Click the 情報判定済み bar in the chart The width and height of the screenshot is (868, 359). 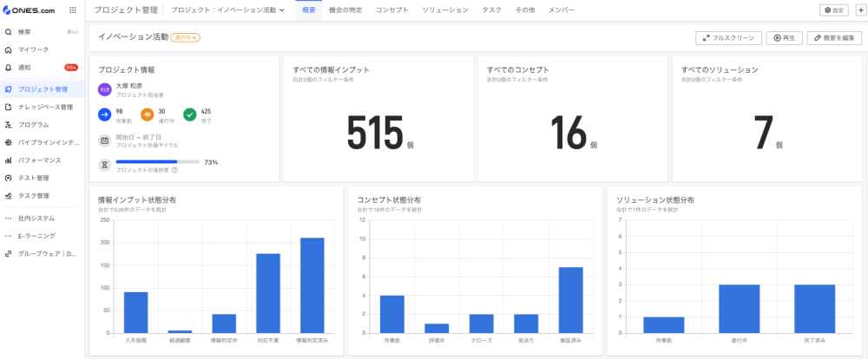pyautogui.click(x=312, y=284)
